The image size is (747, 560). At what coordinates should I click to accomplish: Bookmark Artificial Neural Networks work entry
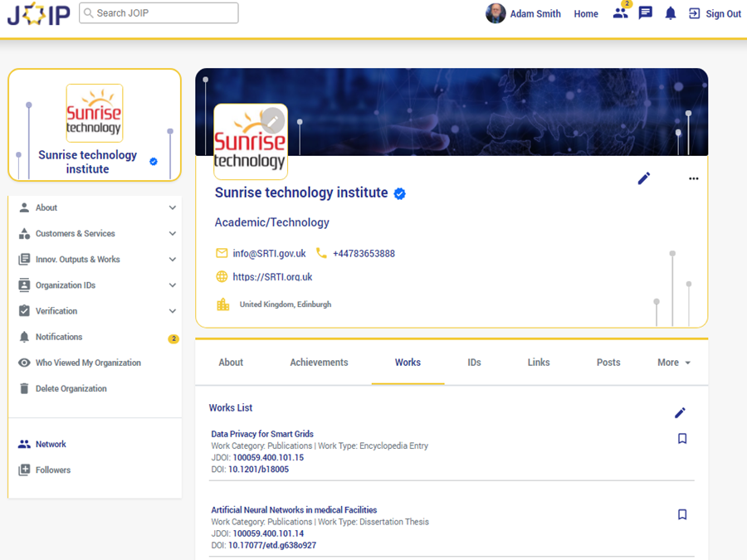coord(682,515)
